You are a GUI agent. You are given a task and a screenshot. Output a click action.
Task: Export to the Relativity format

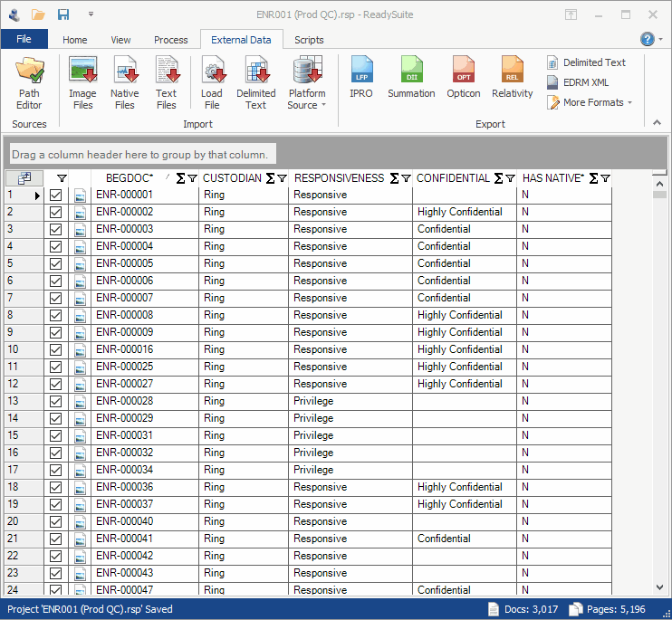(x=513, y=78)
